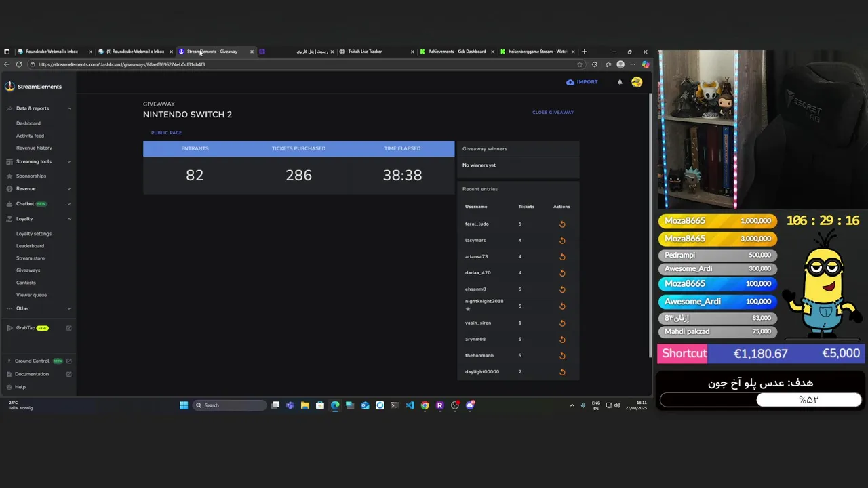Viewport: 868px width, 488px height.
Task: Open Leaderboard in the sidebar
Action: pos(30,246)
